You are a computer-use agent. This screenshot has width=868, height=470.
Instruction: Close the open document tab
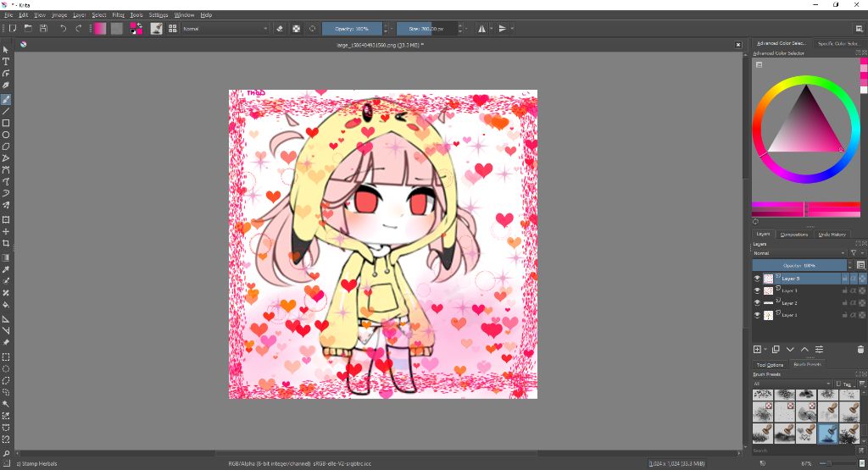coord(738,45)
